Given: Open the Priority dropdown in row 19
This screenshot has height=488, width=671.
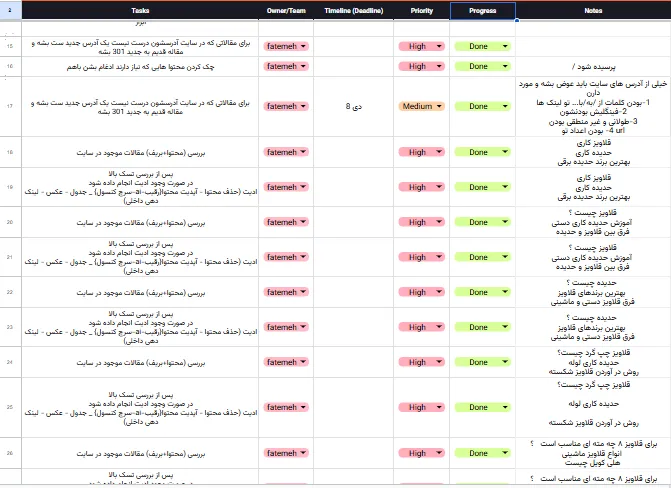Looking at the screenshot, I should pos(422,187).
